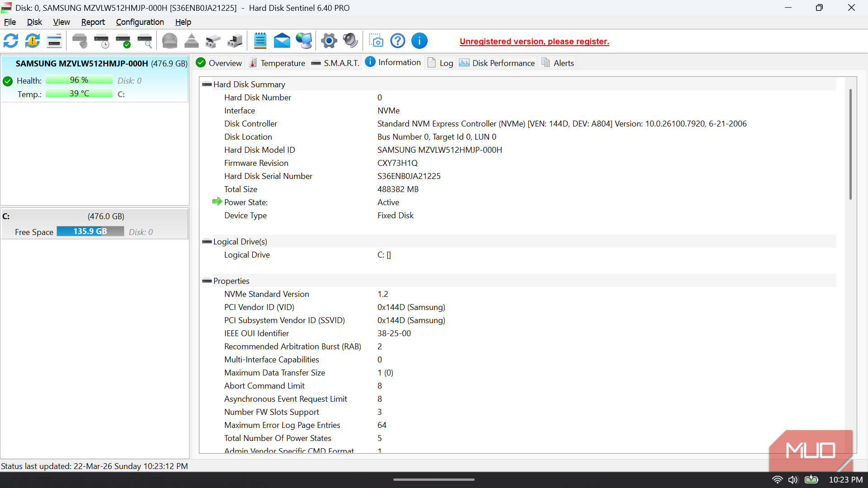Open the disk window panel icon
The image size is (868, 488).
pyautogui.click(x=54, y=41)
